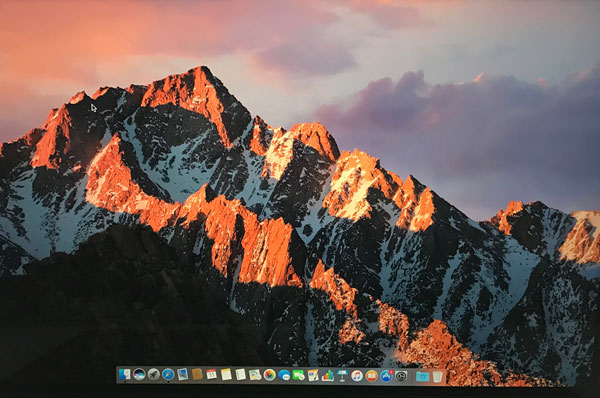Open the Pages document icon
Screen dimensions: 600x398
pyautogui.click(x=313, y=375)
